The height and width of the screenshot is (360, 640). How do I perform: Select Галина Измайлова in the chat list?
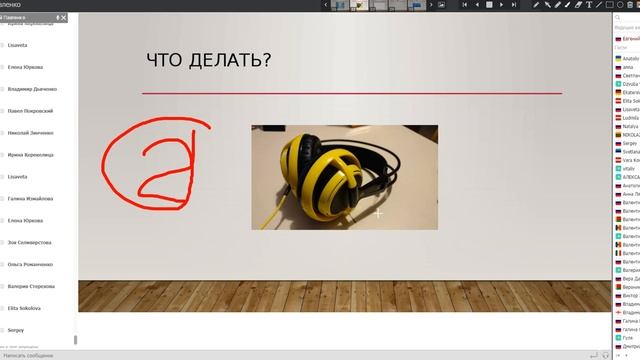coord(30,199)
